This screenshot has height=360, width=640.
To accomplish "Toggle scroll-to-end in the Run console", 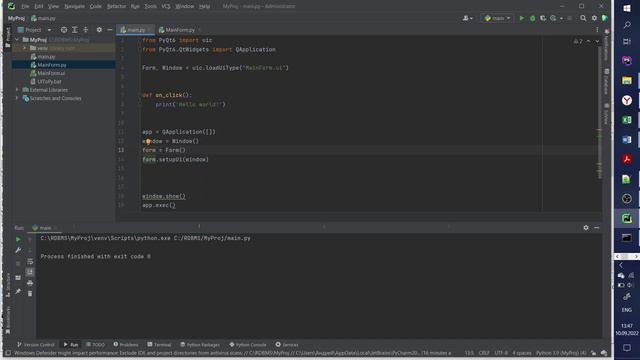I will [30, 272].
